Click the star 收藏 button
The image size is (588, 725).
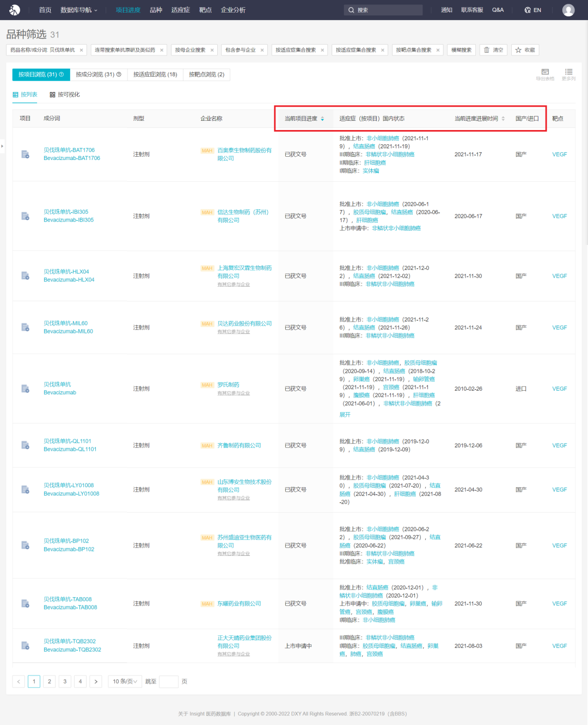(525, 50)
